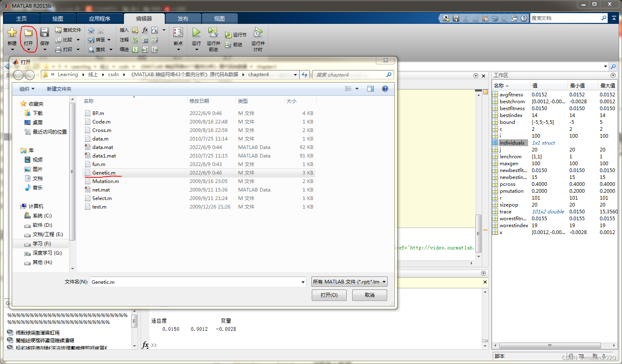The height and width of the screenshot is (364, 622).
Task: Open the 组织 (Organize) dropdown in dialog
Action: [x=27, y=89]
